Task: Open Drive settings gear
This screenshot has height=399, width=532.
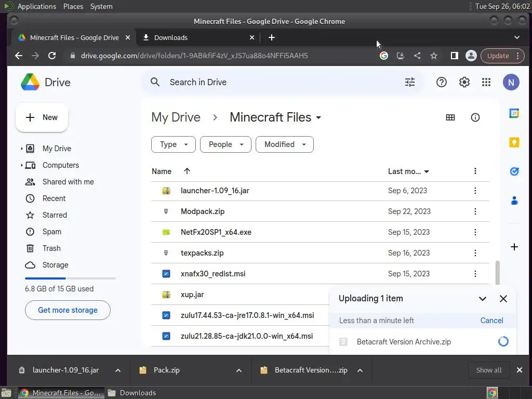Action: (x=464, y=82)
